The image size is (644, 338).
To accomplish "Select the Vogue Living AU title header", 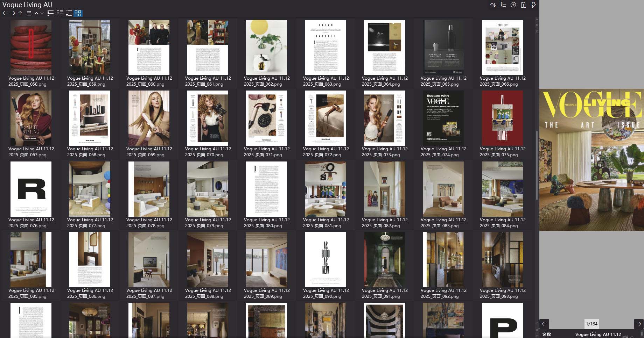I will tap(27, 5).
